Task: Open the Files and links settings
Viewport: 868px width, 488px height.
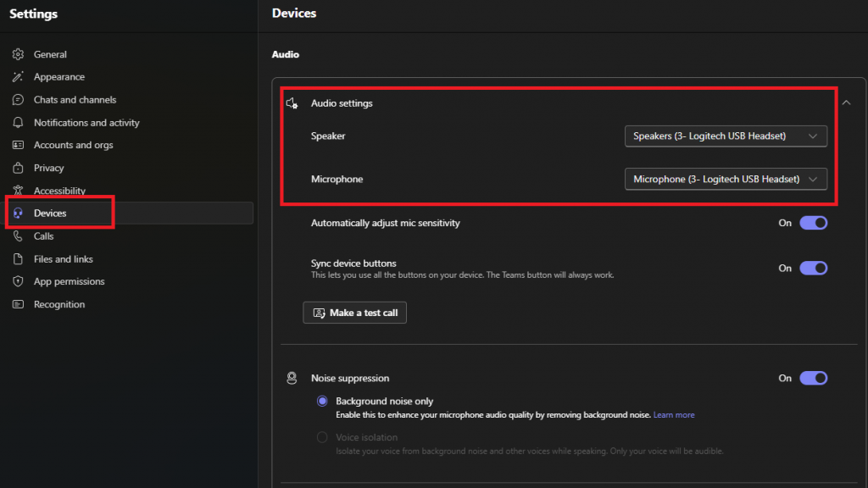Action: point(63,259)
